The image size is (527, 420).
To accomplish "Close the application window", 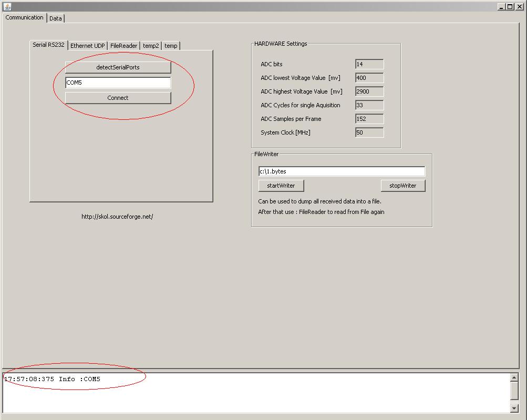I will point(519,6).
